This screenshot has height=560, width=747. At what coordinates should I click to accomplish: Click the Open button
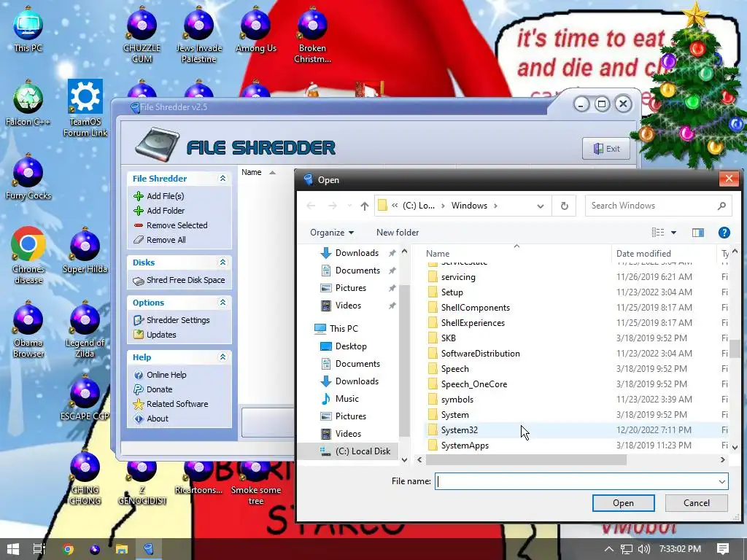coord(623,503)
